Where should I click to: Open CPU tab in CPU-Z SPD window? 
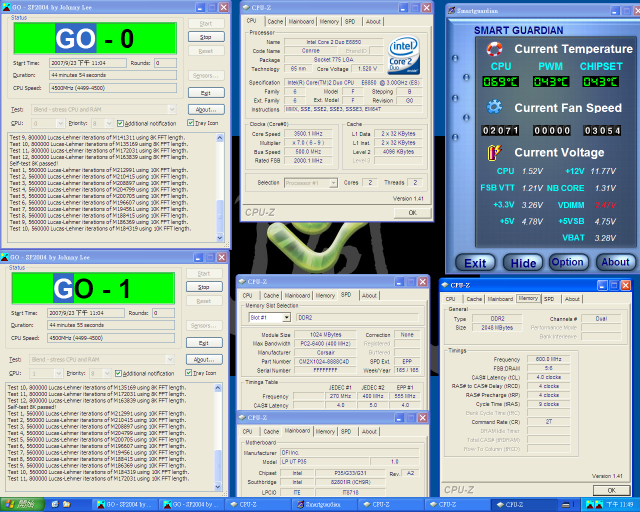point(247,295)
